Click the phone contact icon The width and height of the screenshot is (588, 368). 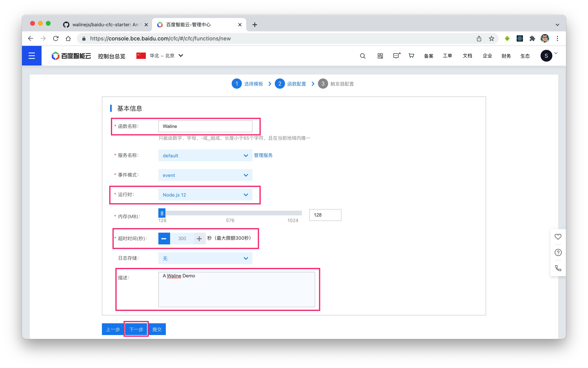(558, 268)
